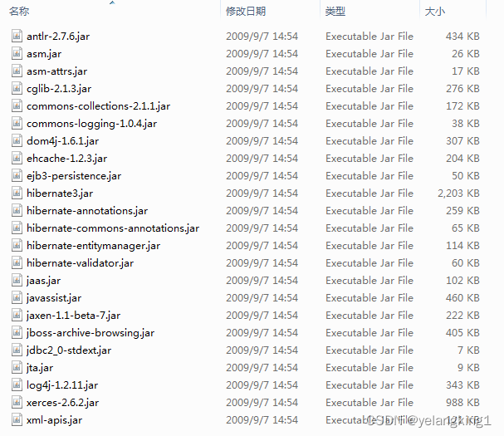The width and height of the screenshot is (504, 436).
Task: Choose xml-apis.jar file name
Action: point(54,420)
